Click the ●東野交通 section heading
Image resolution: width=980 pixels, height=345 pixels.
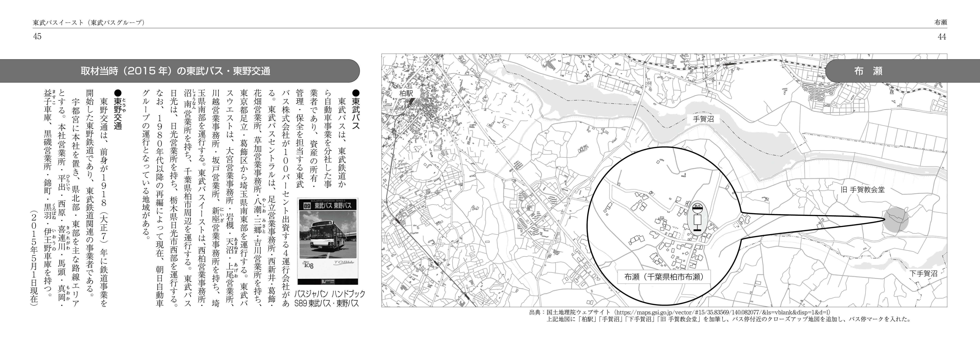point(118,110)
